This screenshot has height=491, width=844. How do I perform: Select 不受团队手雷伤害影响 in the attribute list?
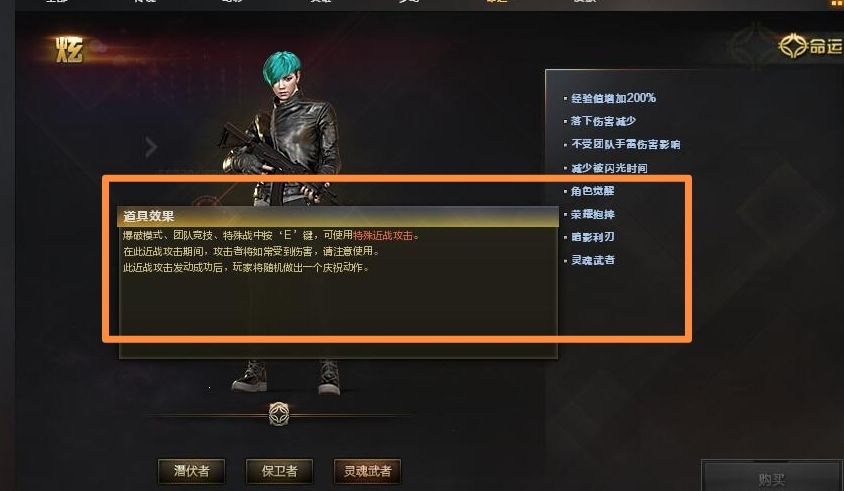[625, 144]
